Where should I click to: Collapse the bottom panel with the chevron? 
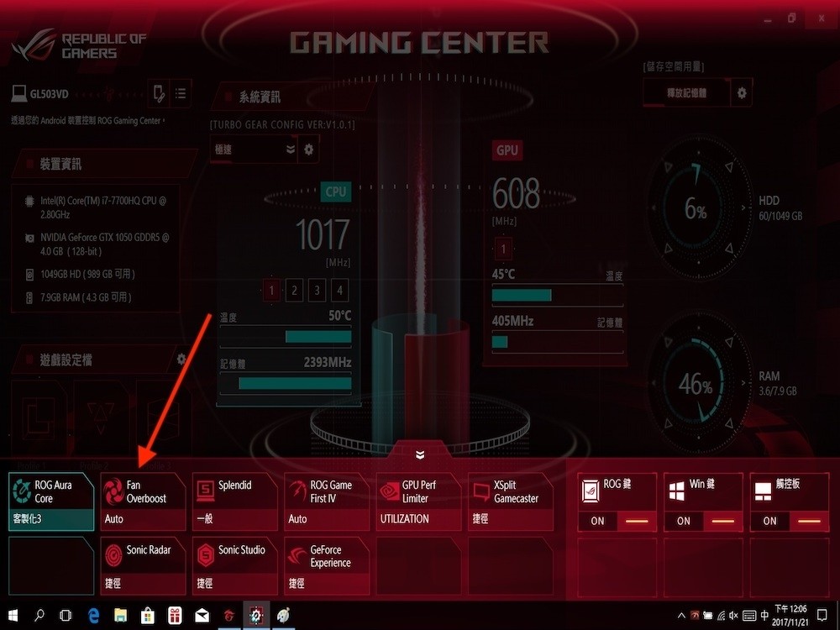pyautogui.click(x=420, y=454)
